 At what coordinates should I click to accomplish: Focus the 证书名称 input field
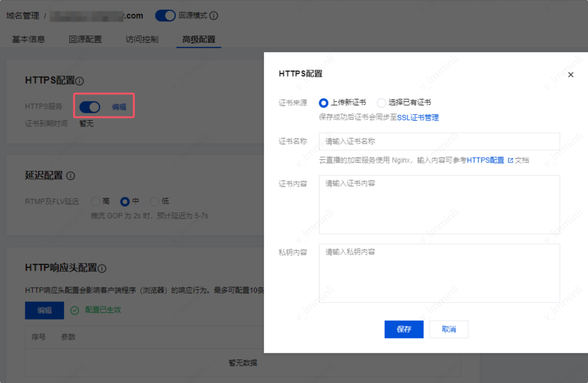coord(439,141)
